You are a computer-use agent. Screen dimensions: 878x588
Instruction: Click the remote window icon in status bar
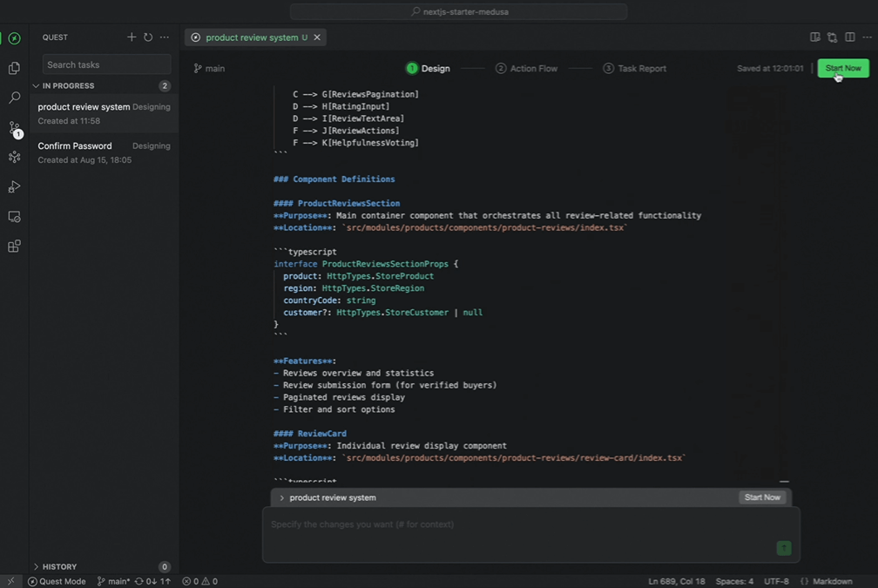click(x=10, y=581)
